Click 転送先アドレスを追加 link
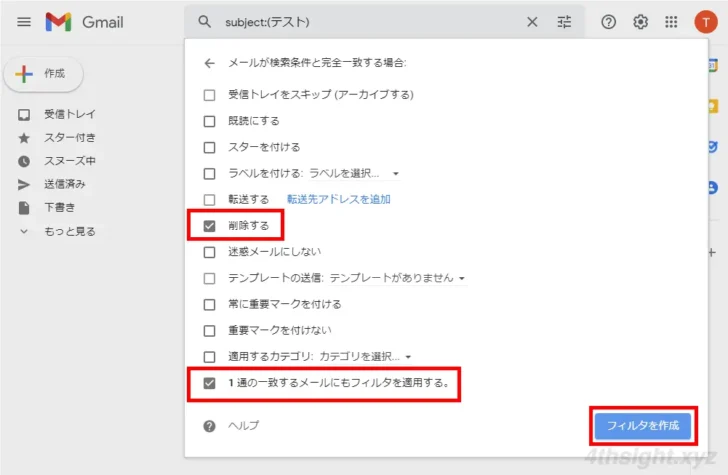Screen dimensions: 728x475 [338, 199]
